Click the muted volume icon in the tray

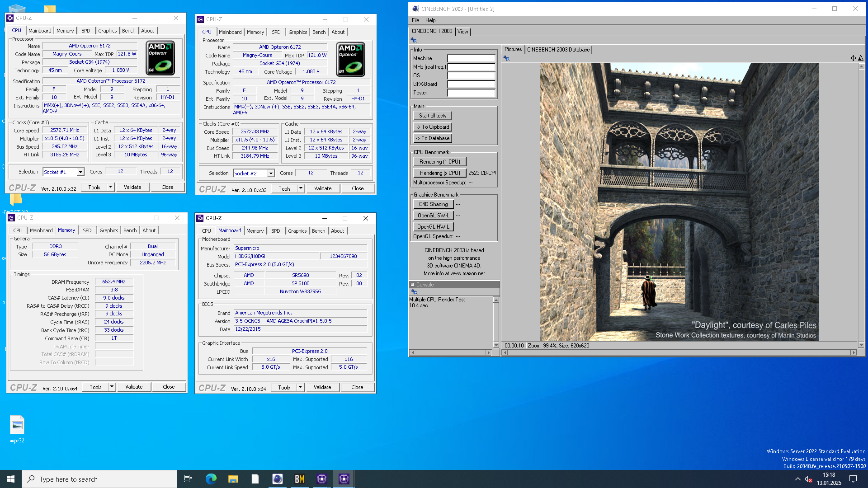pyautogui.click(x=808, y=479)
